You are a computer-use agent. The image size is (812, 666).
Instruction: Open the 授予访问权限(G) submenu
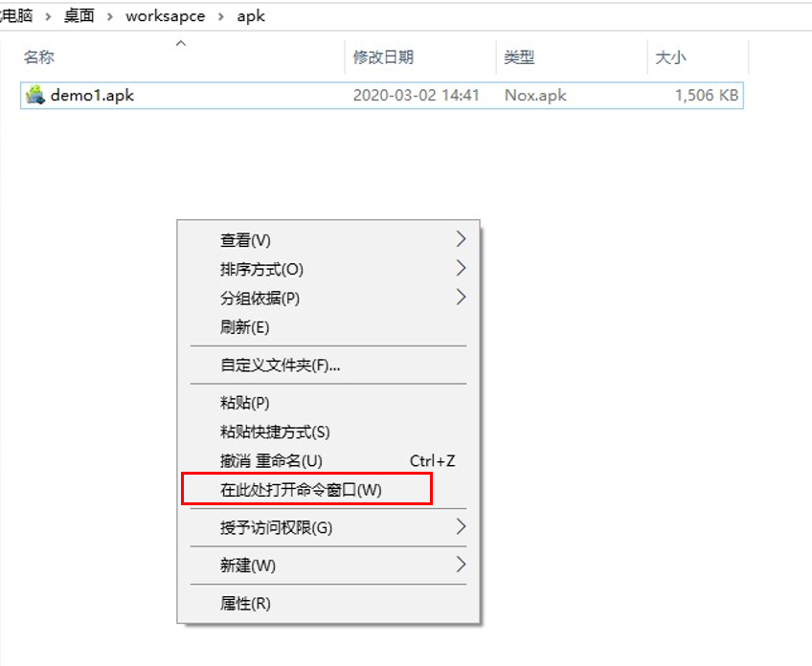(x=328, y=527)
